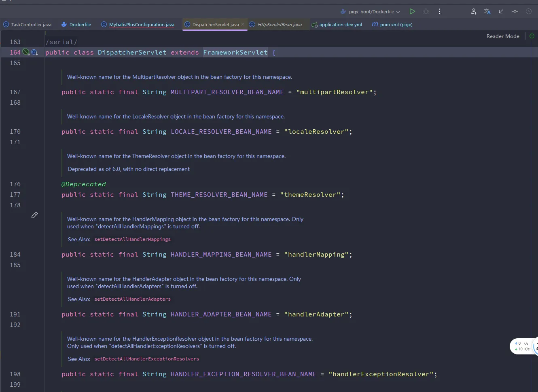The width and height of the screenshot is (538, 392).
Task: Follow the setDetectAllHandlerMappings link
Action: pyautogui.click(x=132, y=239)
